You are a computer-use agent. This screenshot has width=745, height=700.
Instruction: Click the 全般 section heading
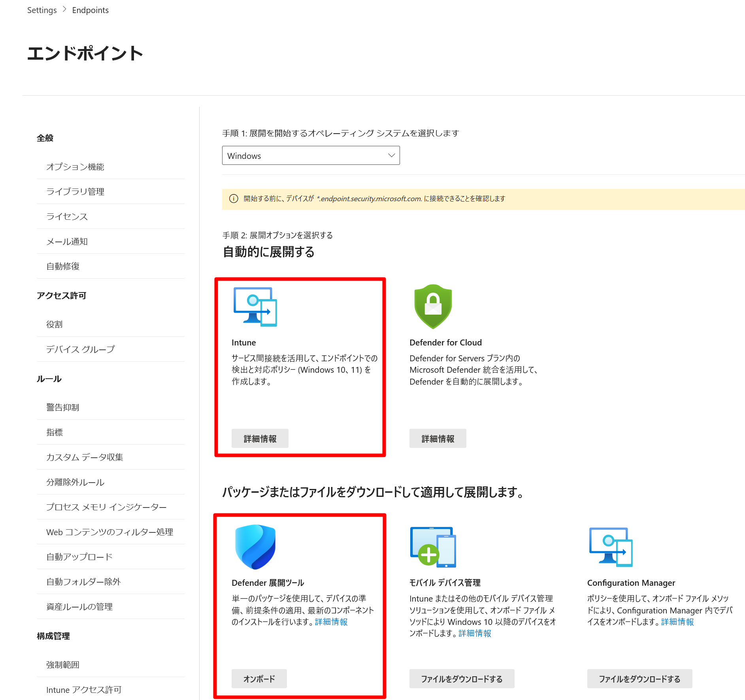(x=45, y=138)
